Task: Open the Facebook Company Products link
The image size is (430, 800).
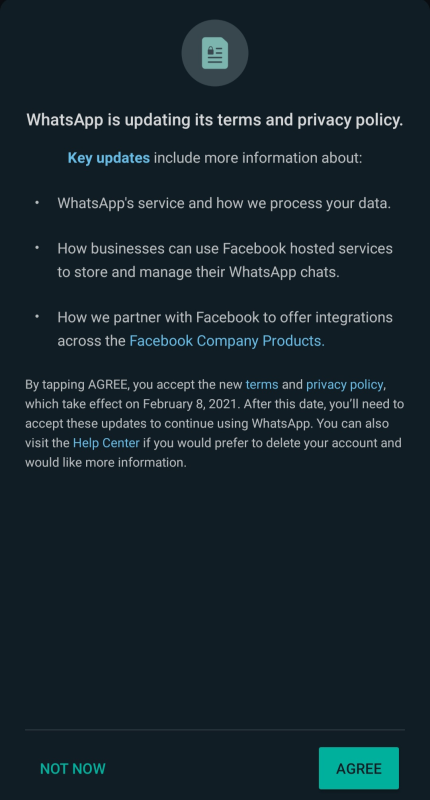Action: [227, 341]
